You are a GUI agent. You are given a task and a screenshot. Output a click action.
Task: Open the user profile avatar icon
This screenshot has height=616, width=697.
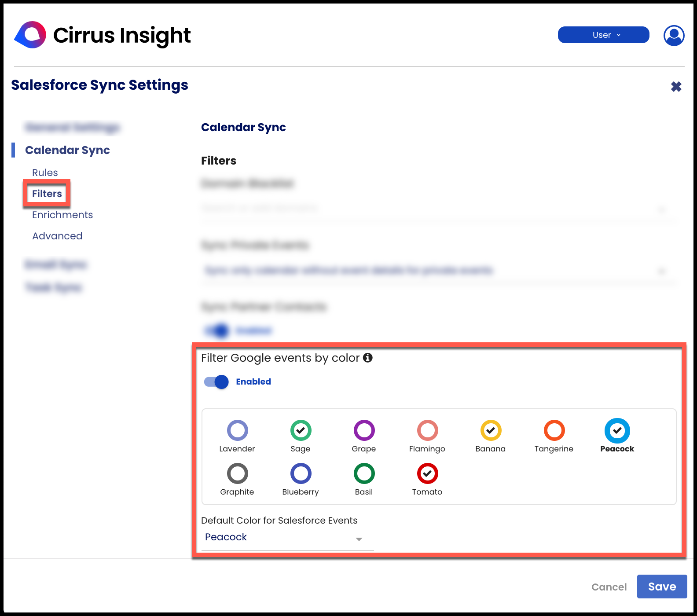[x=674, y=35]
